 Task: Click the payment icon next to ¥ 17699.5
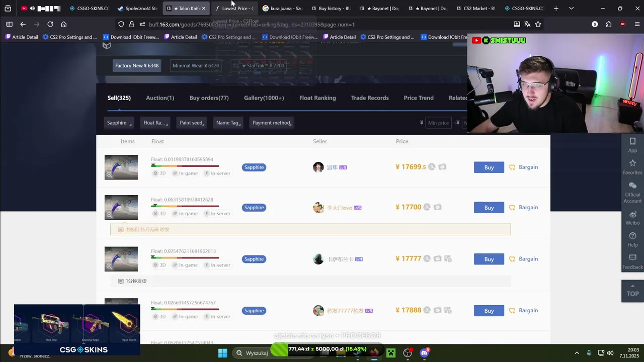click(x=432, y=167)
